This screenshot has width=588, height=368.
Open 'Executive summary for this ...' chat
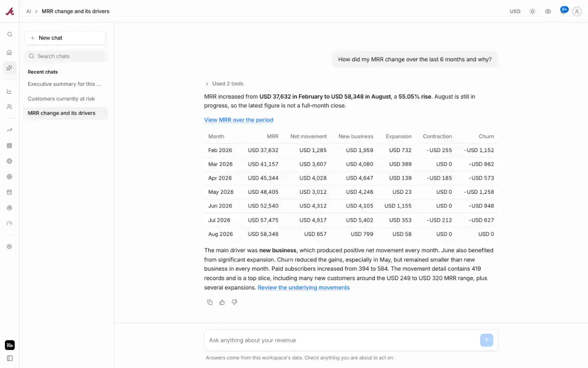65,84
